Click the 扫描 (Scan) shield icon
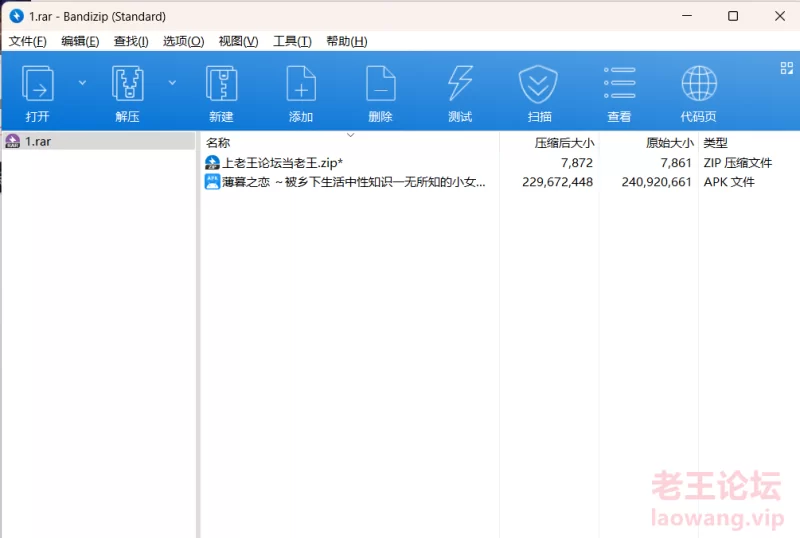This screenshot has height=538, width=800. (538, 84)
